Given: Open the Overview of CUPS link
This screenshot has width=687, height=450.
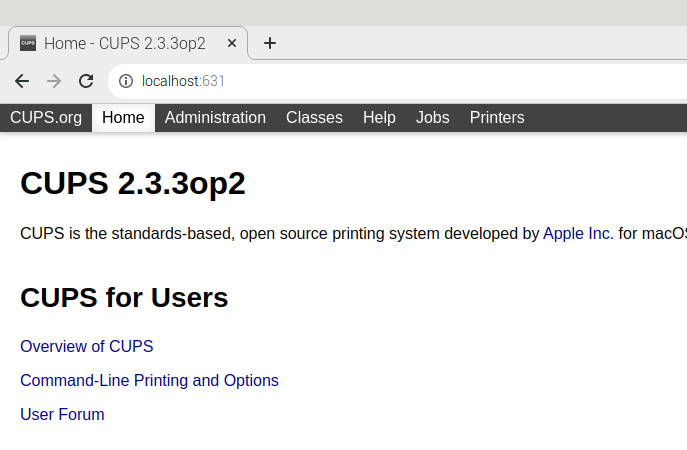Looking at the screenshot, I should click(87, 346).
